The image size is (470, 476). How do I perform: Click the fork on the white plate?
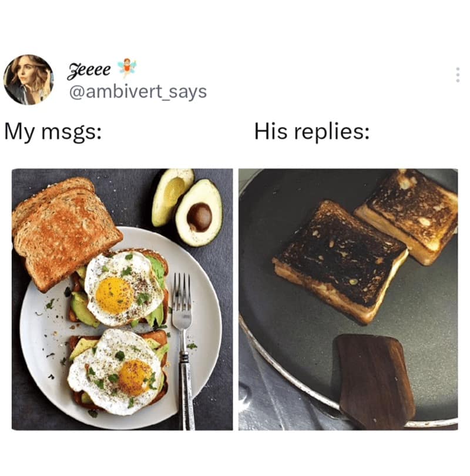(184, 349)
